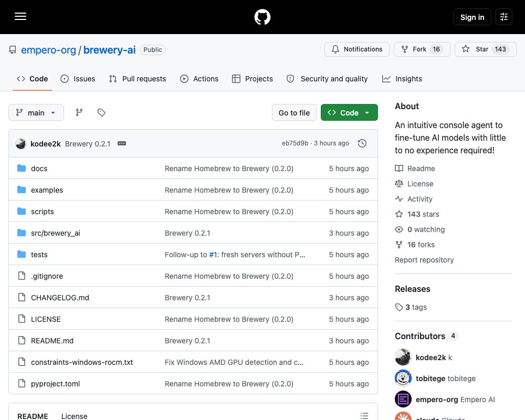This screenshot has height=420, width=525.
Task: Switch to the Insights tab
Action: tap(402, 79)
